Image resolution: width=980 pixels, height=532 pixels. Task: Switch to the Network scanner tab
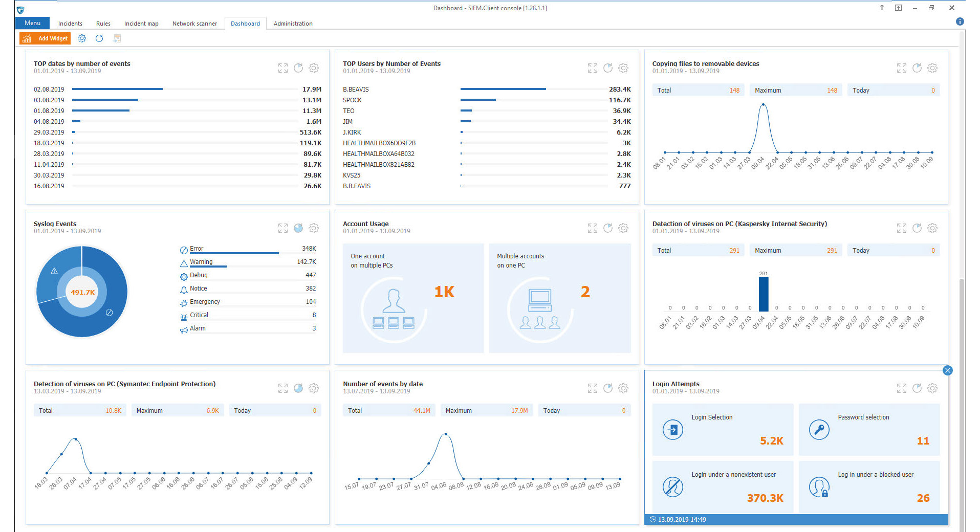pos(194,24)
